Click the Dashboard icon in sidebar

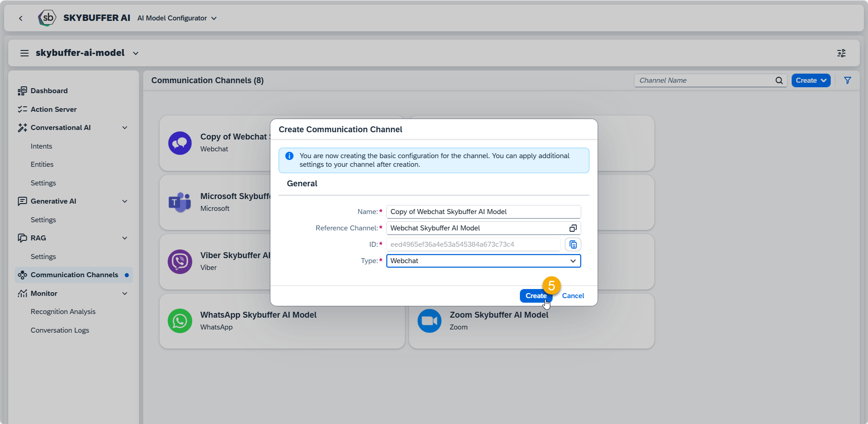click(x=22, y=91)
